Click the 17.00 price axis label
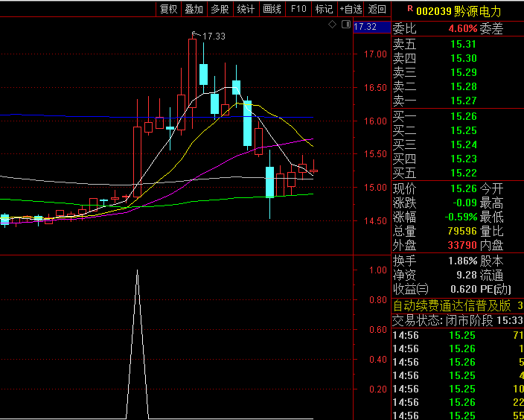This screenshot has width=524, height=420. coord(375,54)
